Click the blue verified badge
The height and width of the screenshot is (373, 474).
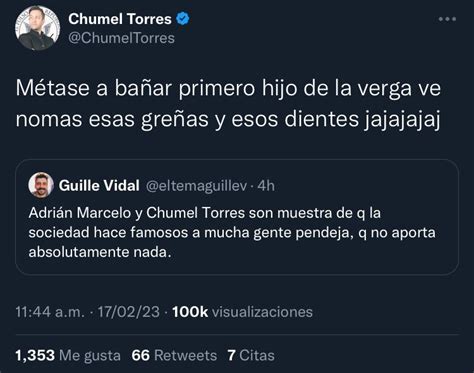[183, 19]
